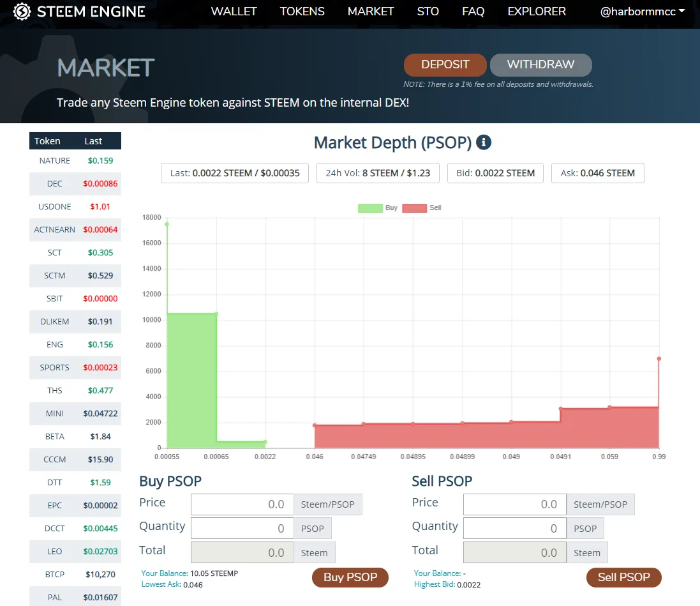Select the CCCM token row
Screen dimensions: 700x606
tap(75, 460)
